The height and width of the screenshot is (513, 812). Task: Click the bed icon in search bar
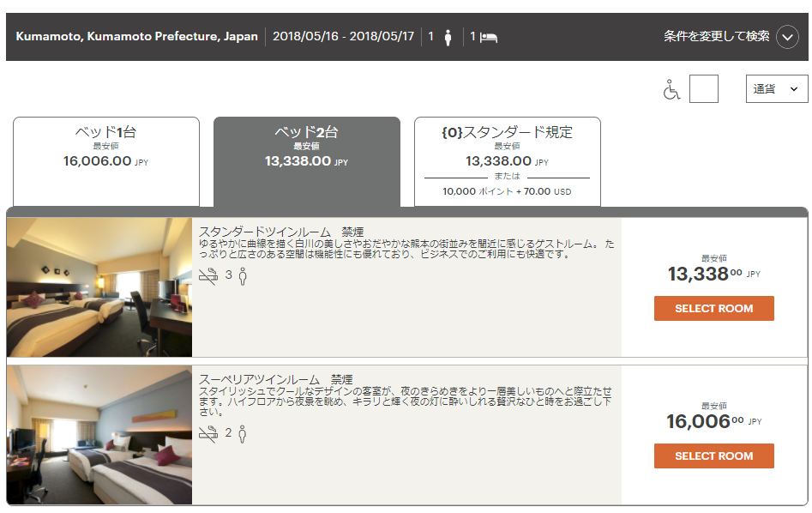click(489, 37)
